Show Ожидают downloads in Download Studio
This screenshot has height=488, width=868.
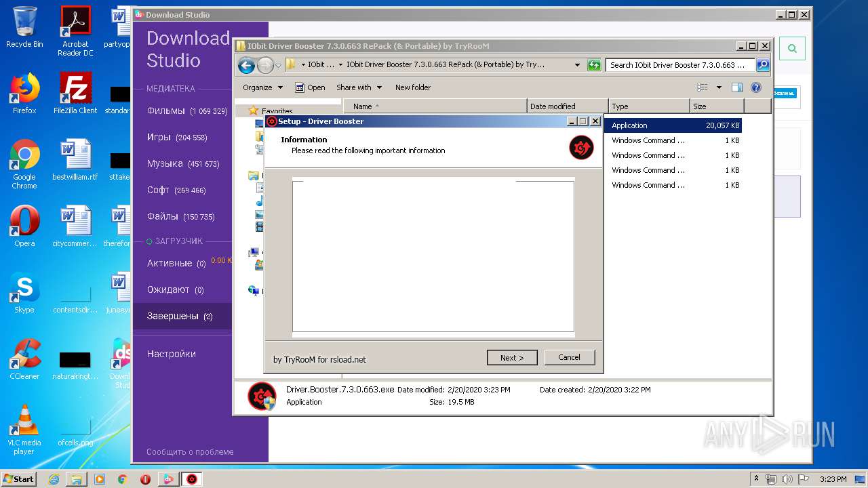(x=176, y=289)
